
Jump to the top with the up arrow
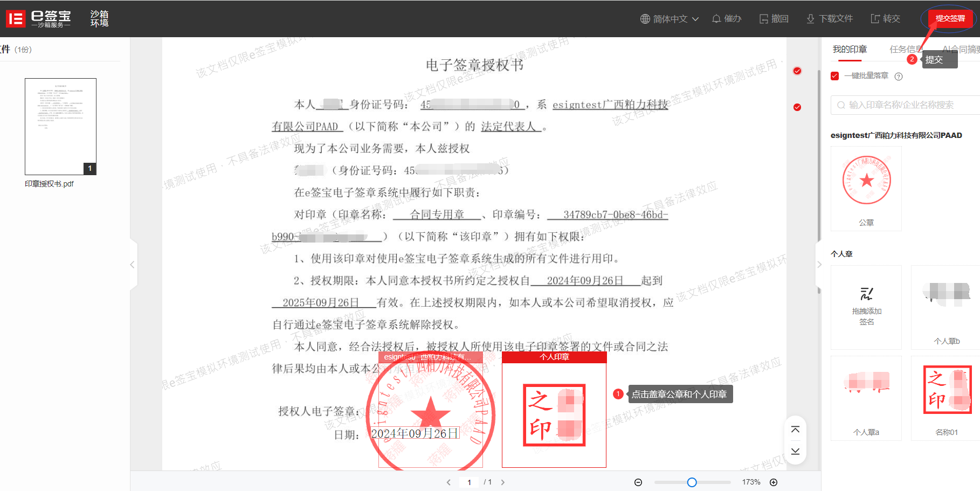click(x=795, y=430)
